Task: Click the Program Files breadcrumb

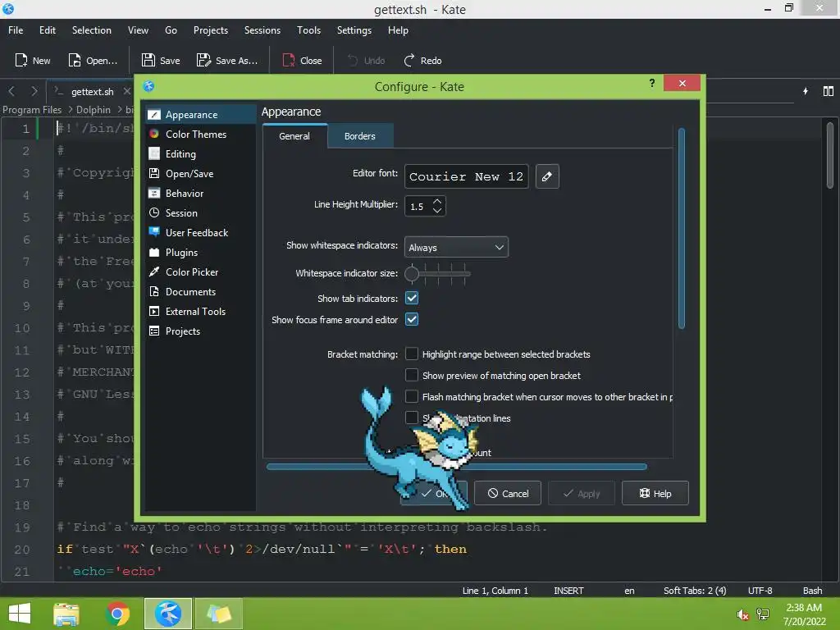Action: point(32,110)
